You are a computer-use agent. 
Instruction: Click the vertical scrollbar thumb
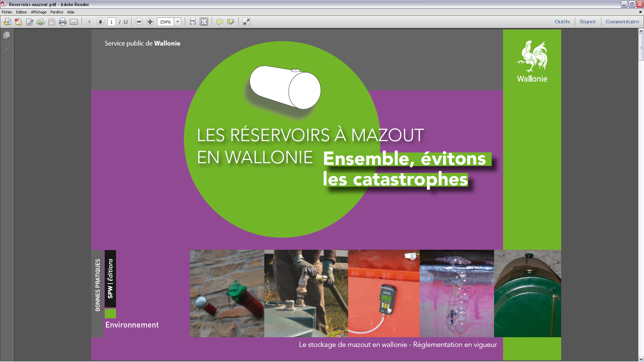coord(641,47)
